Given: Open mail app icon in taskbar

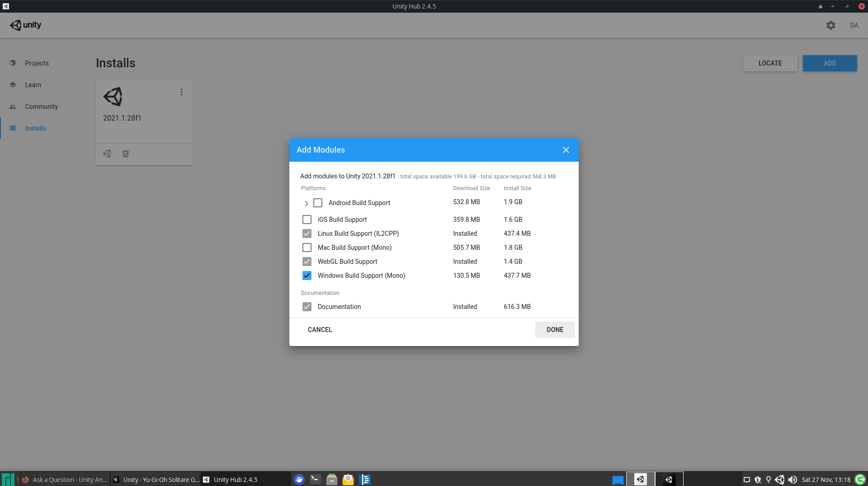Looking at the screenshot, I should tap(348, 480).
